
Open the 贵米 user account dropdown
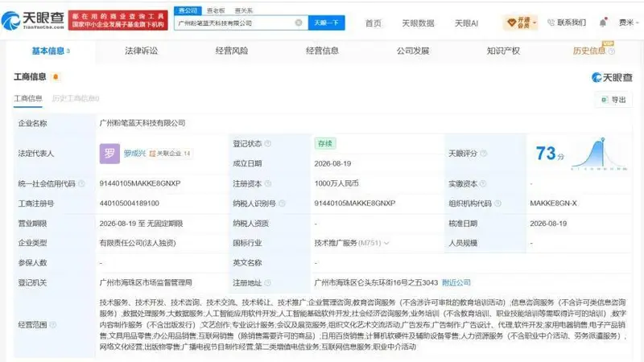[629, 23]
